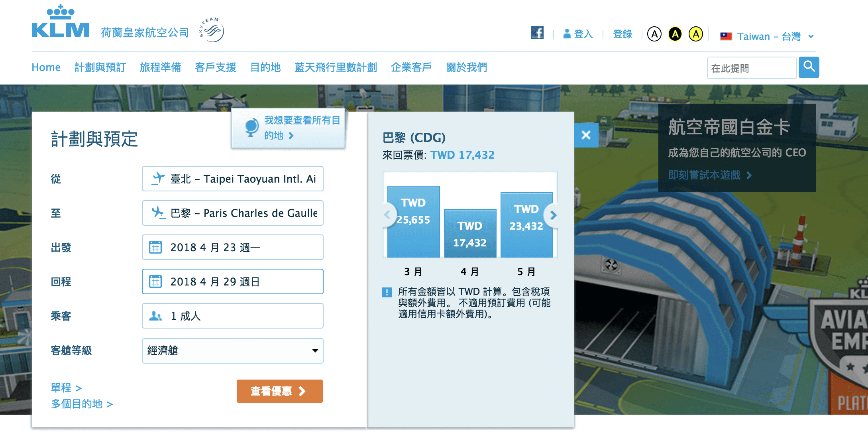Screen dimensions: 868x433
Task: Click 我想要查看所有目的地 destinations link
Action: tap(302, 128)
